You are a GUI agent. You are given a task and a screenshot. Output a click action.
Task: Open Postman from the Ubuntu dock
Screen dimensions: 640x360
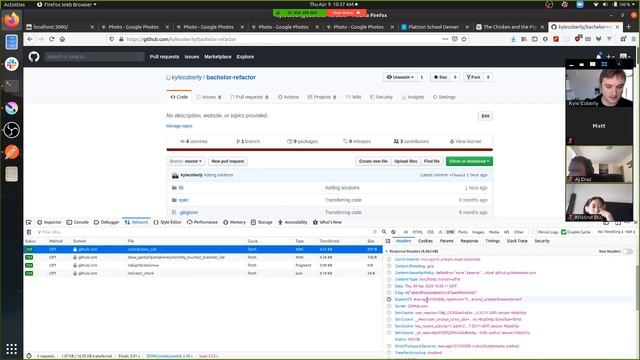pyautogui.click(x=11, y=152)
